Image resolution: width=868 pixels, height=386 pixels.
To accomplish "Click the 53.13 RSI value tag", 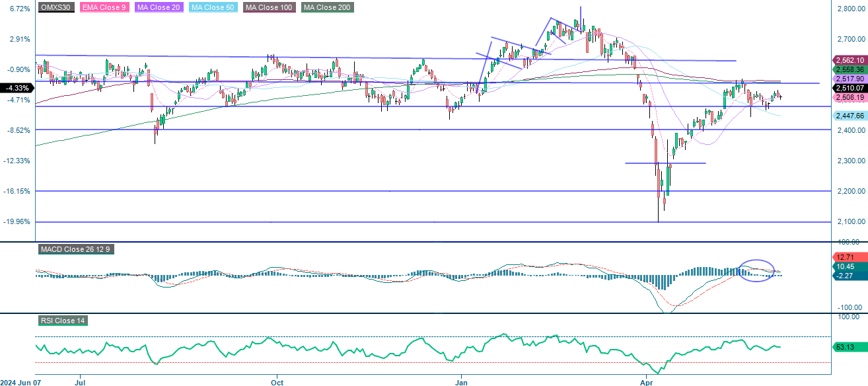I will pos(849,346).
